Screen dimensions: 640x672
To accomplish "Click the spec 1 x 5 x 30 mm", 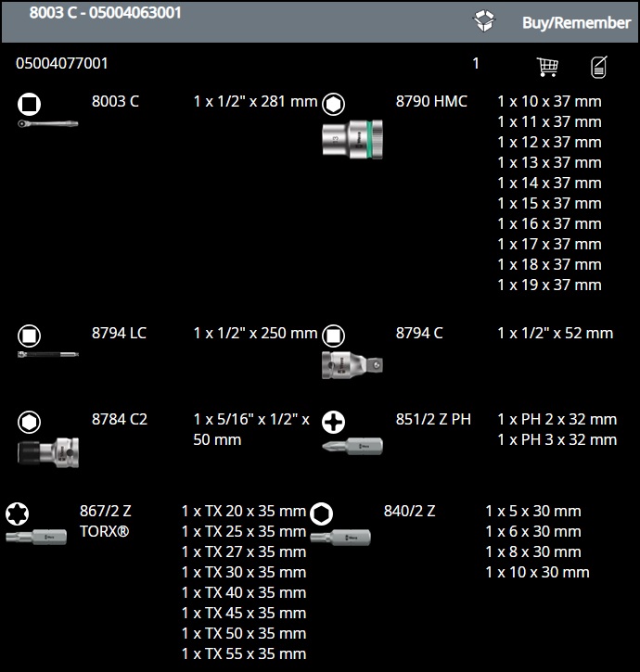I will pyautogui.click(x=533, y=512).
